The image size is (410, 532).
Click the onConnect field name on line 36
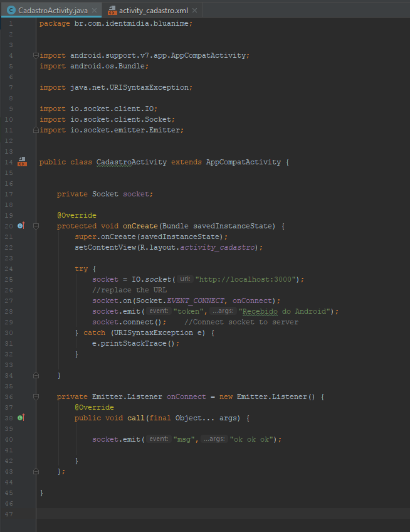pos(186,396)
